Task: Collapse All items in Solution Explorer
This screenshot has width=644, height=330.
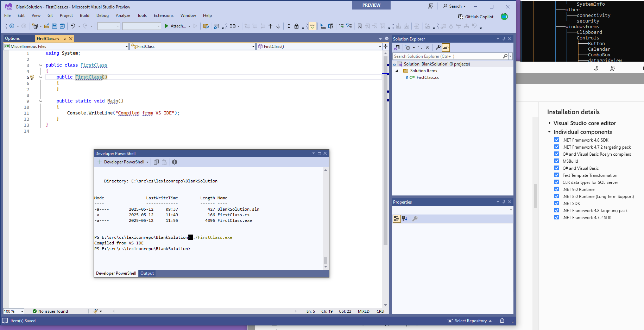Action: pyautogui.click(x=428, y=47)
